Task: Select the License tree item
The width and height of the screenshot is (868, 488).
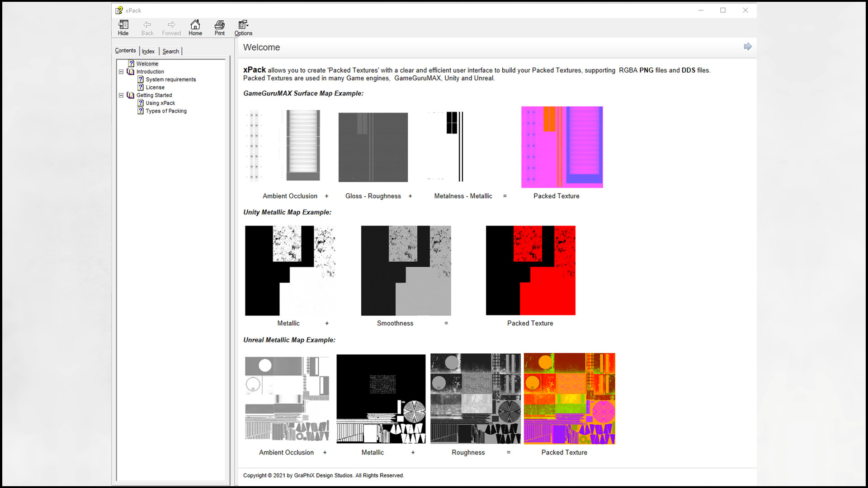Action: [x=155, y=87]
